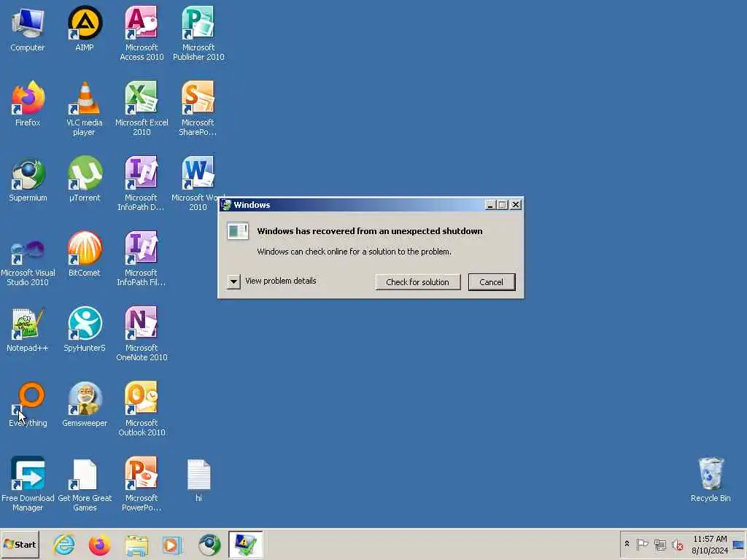Open Firefox from the taskbar
Viewport: 747px width, 560px height.
click(x=99, y=545)
